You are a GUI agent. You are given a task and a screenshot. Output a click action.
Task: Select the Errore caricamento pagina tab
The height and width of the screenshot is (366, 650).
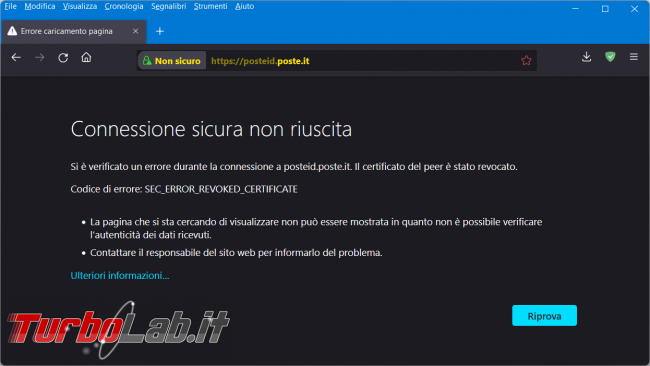point(74,32)
